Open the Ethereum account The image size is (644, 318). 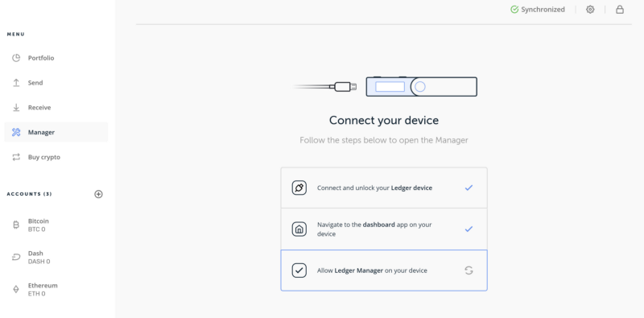56,289
